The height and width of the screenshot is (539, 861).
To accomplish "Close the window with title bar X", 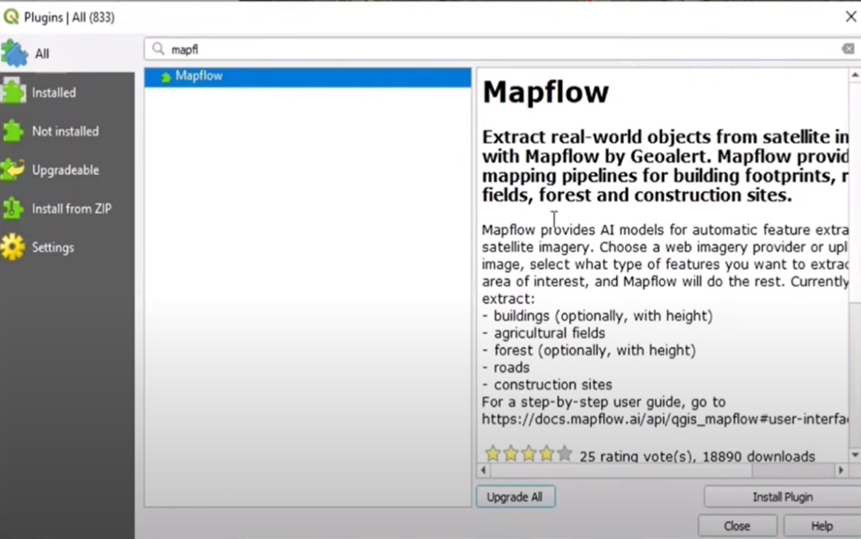I will (851, 16).
